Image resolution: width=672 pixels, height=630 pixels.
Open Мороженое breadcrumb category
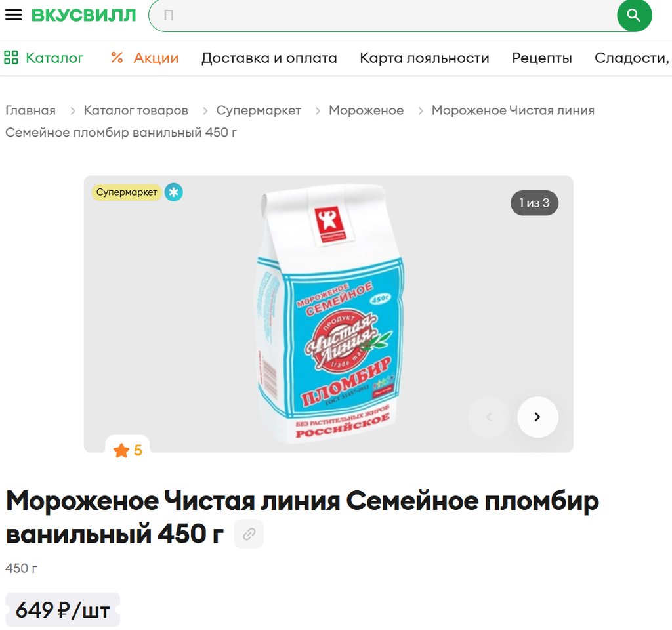click(x=366, y=110)
